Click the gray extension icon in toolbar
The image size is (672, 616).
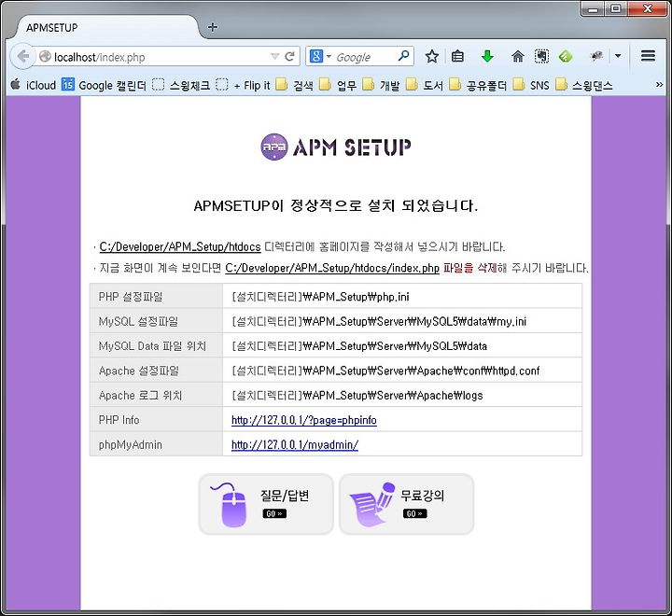point(597,56)
